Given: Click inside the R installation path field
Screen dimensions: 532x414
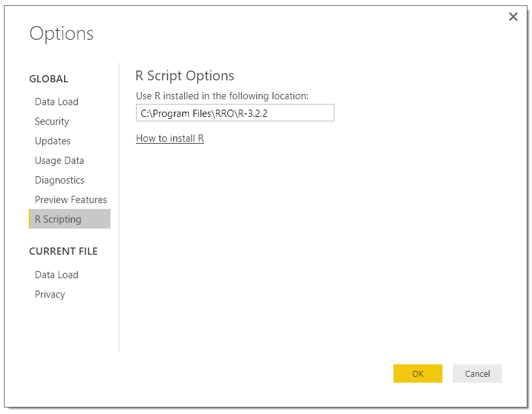Looking at the screenshot, I should click(x=235, y=112).
